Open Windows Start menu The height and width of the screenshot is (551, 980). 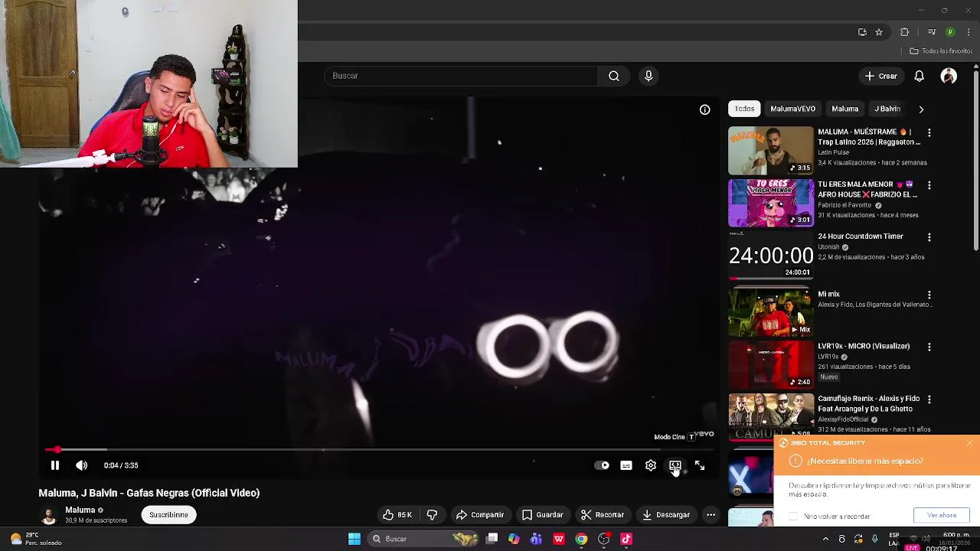click(354, 539)
